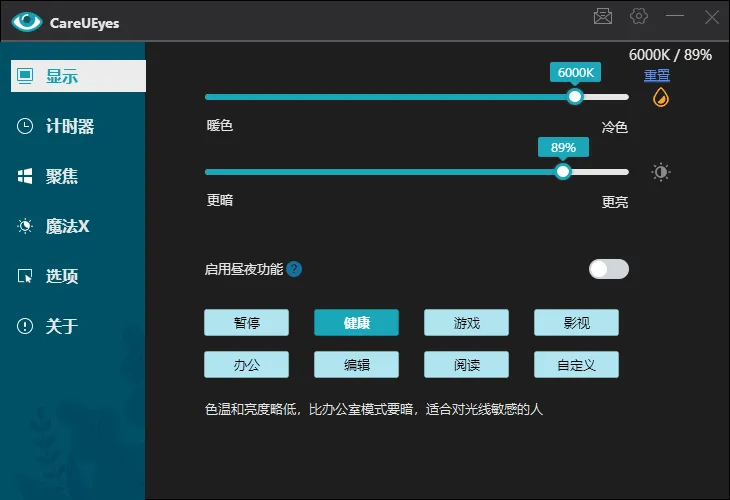Switch to 阅读 reading mode
The image size is (730, 500).
tap(466, 365)
